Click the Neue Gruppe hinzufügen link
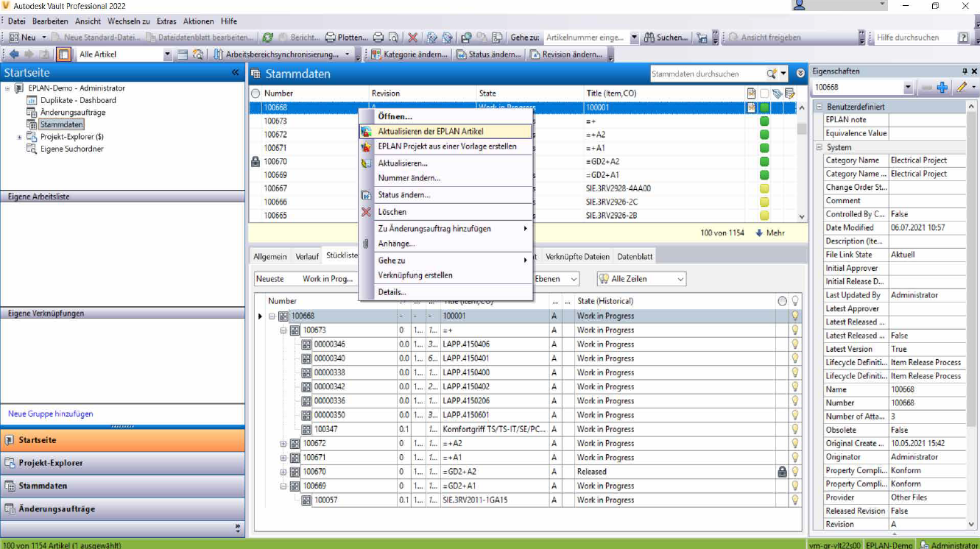Screen dimensions: 980x549 click(x=51, y=414)
